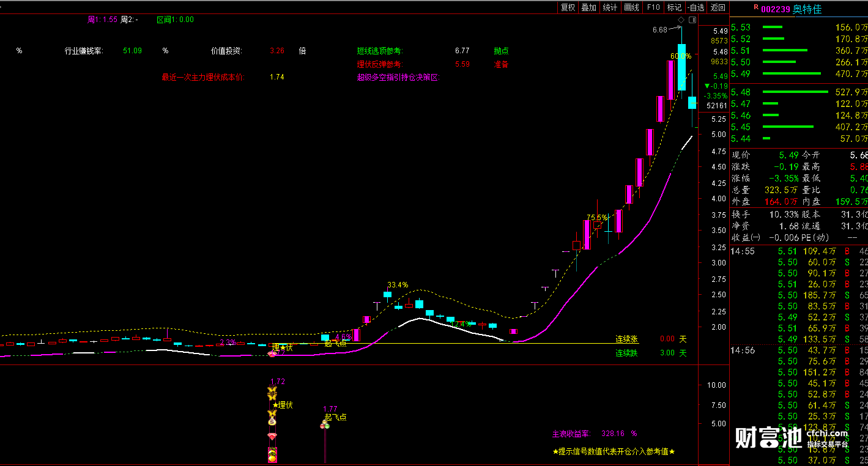Toggle the side panel icon above price axis
Viewport: 868px width, 466px height.
coord(692,20)
